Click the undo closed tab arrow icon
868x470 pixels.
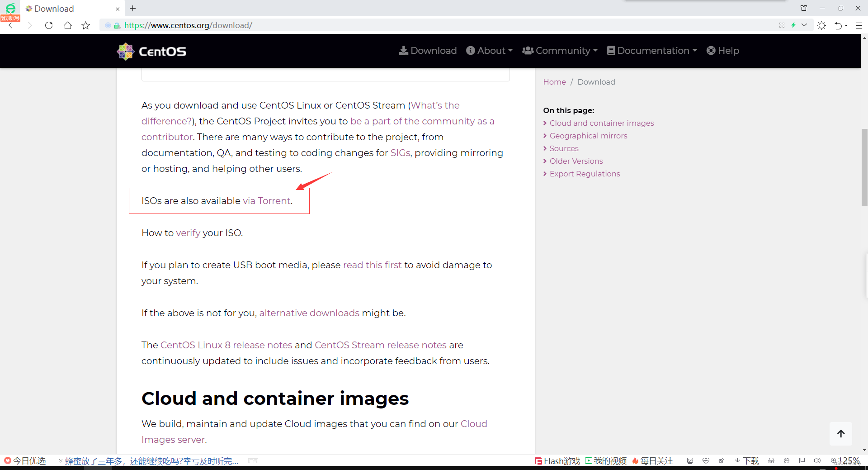[x=838, y=25]
